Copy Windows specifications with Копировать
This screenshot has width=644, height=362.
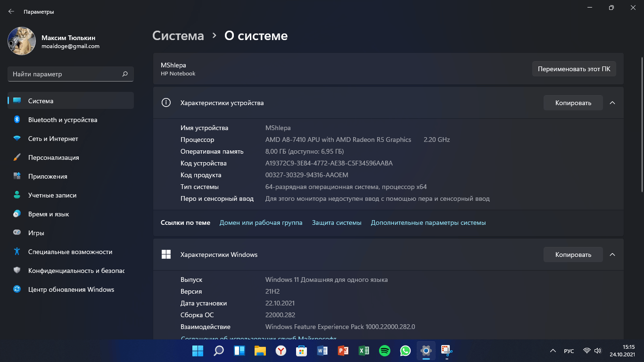click(573, 255)
